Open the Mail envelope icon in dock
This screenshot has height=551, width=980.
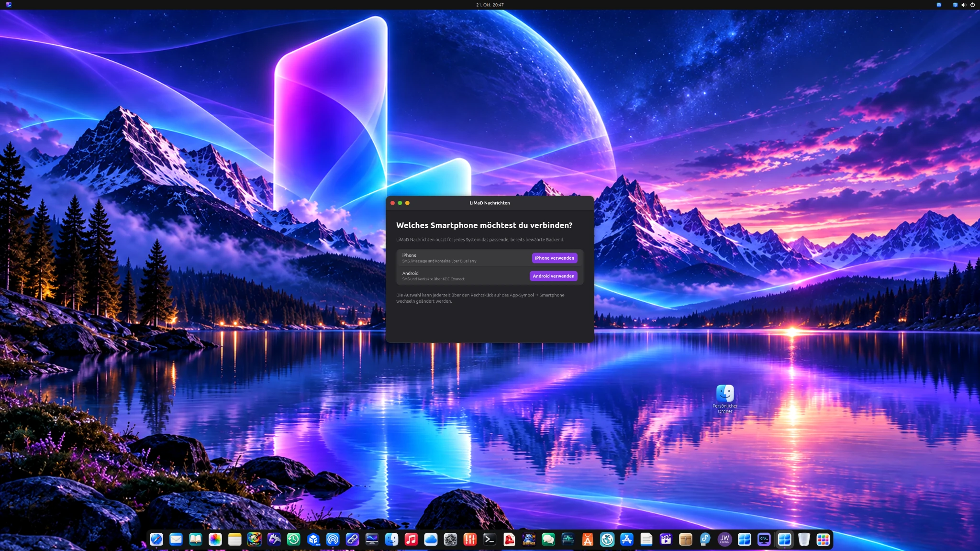[176, 540]
